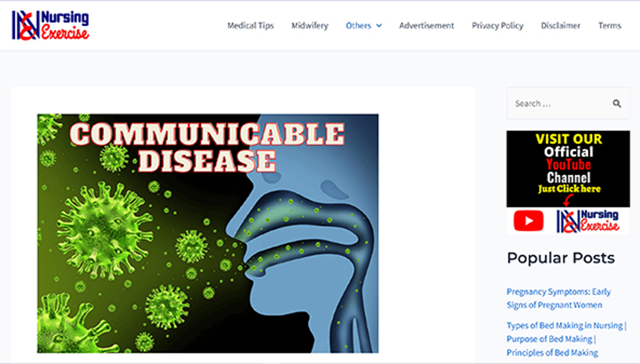This screenshot has width=640, height=364.
Task: Expand the Others menu chevron
Action: pos(379,25)
